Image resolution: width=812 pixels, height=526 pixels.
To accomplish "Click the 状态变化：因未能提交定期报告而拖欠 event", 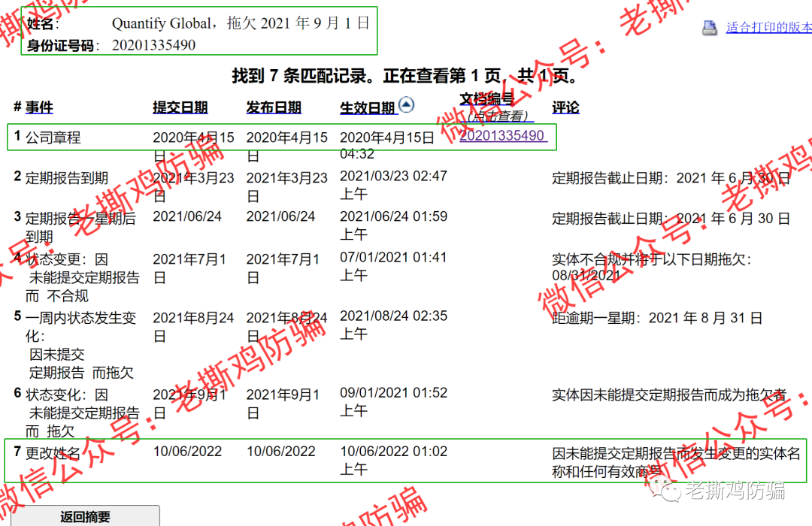I will pos(83,413).
